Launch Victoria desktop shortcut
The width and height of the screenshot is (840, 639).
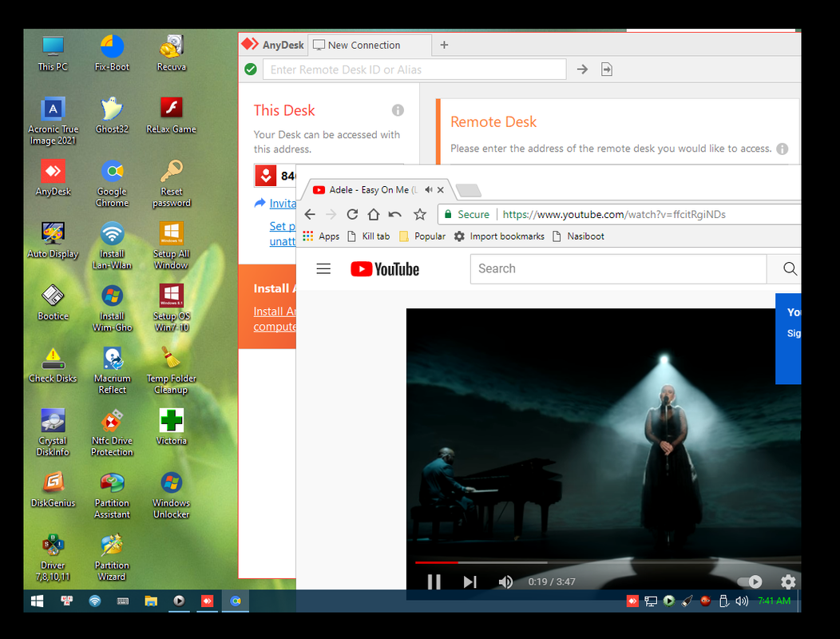coord(172,427)
